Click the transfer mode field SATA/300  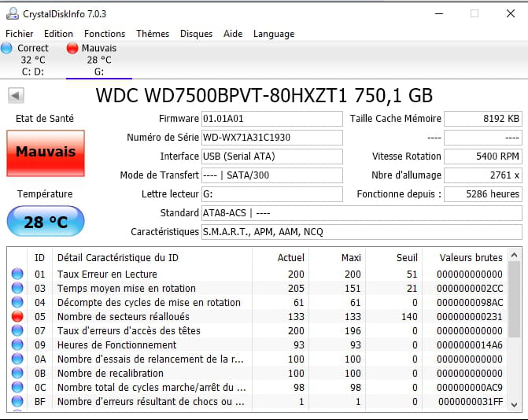[272, 175]
